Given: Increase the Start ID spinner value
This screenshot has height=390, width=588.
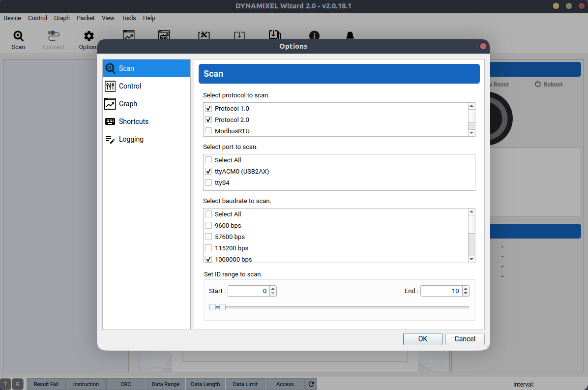Looking at the screenshot, I should [x=273, y=289].
